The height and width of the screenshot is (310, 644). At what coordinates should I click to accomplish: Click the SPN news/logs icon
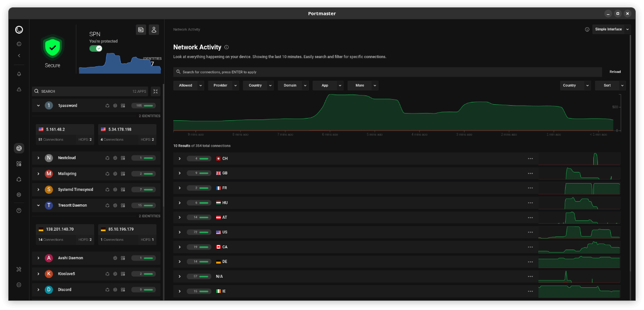[141, 30]
